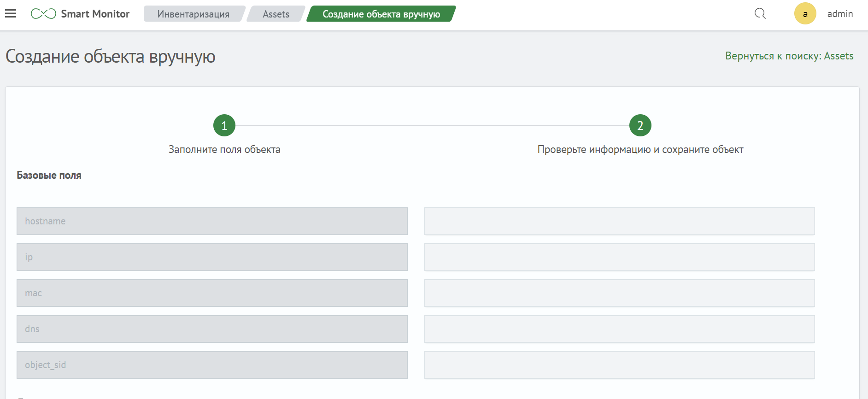Click the ip field label box
The image size is (868, 399).
click(212, 257)
